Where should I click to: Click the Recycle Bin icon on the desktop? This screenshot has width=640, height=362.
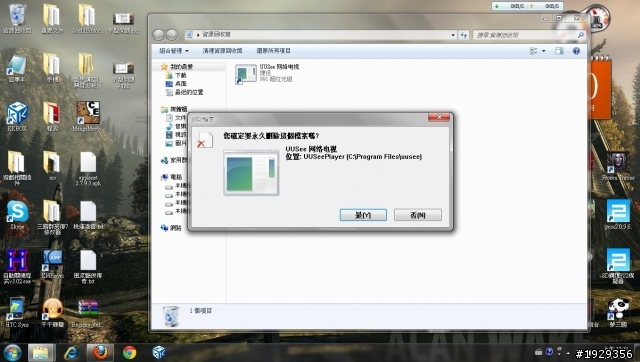click(x=17, y=18)
